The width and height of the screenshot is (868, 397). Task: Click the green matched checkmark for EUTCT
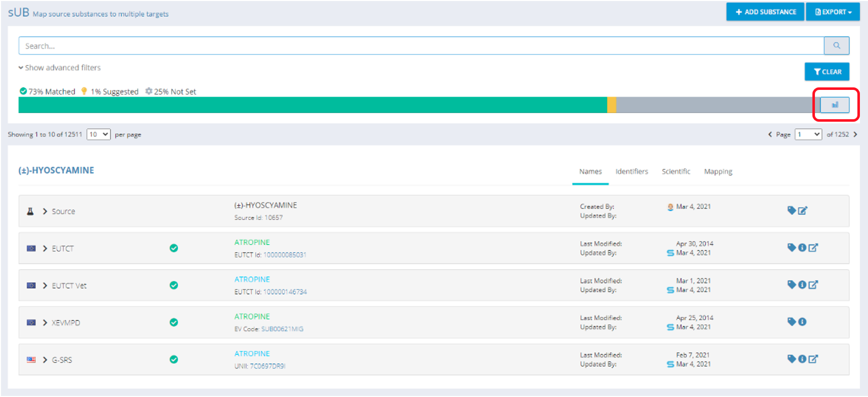pyautogui.click(x=174, y=248)
